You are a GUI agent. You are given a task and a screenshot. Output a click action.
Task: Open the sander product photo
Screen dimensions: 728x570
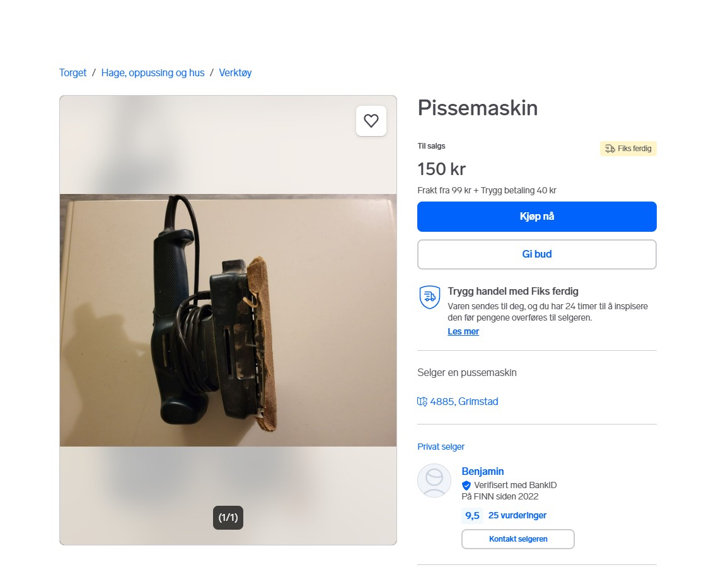228,320
